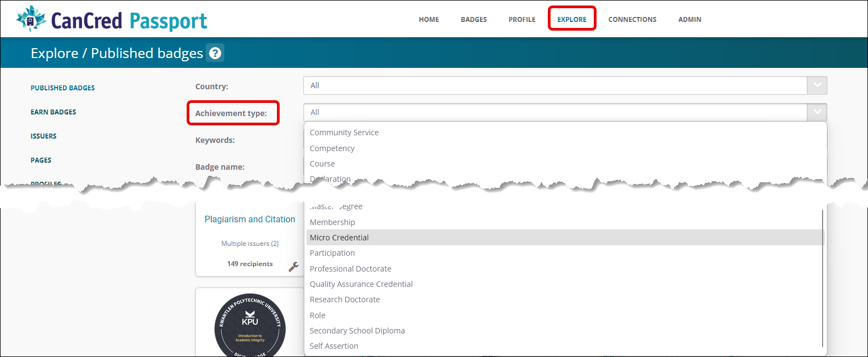Switch to the Connections page
Viewport: 868px width, 357px height.
pyautogui.click(x=632, y=20)
